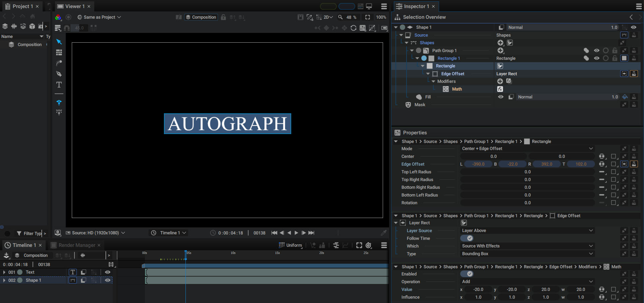Open the Source HD (1920x1080) dropdown
Image resolution: width=644 pixels, height=303 pixels.
click(96, 233)
